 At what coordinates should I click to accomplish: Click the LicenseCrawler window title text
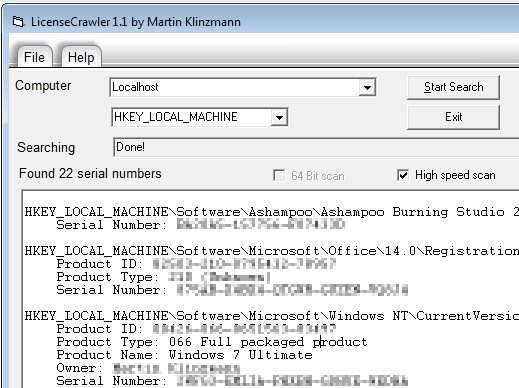pyautogui.click(x=136, y=22)
